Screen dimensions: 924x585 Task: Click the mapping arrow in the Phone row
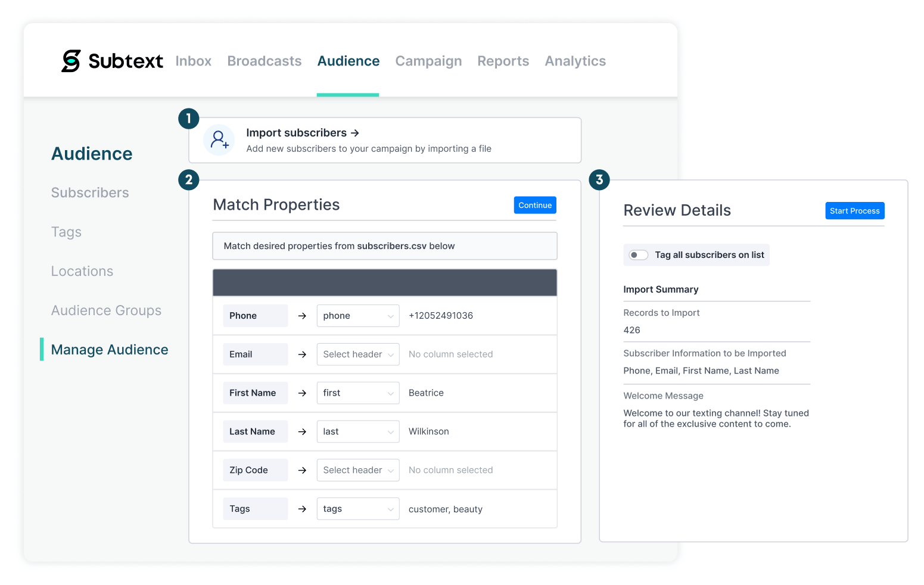point(302,315)
